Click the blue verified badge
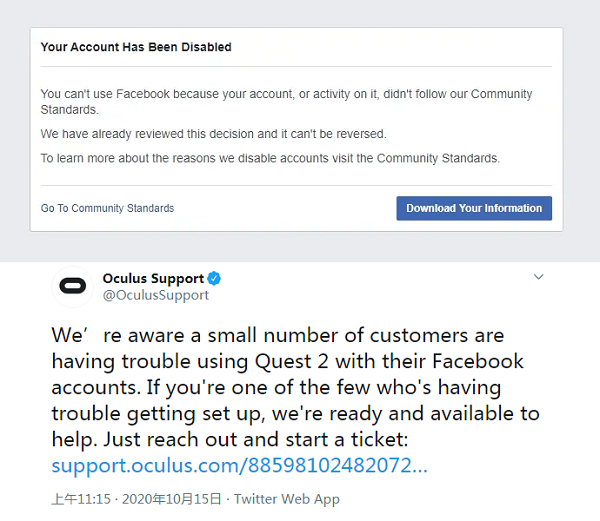The image size is (600, 521). point(214,279)
